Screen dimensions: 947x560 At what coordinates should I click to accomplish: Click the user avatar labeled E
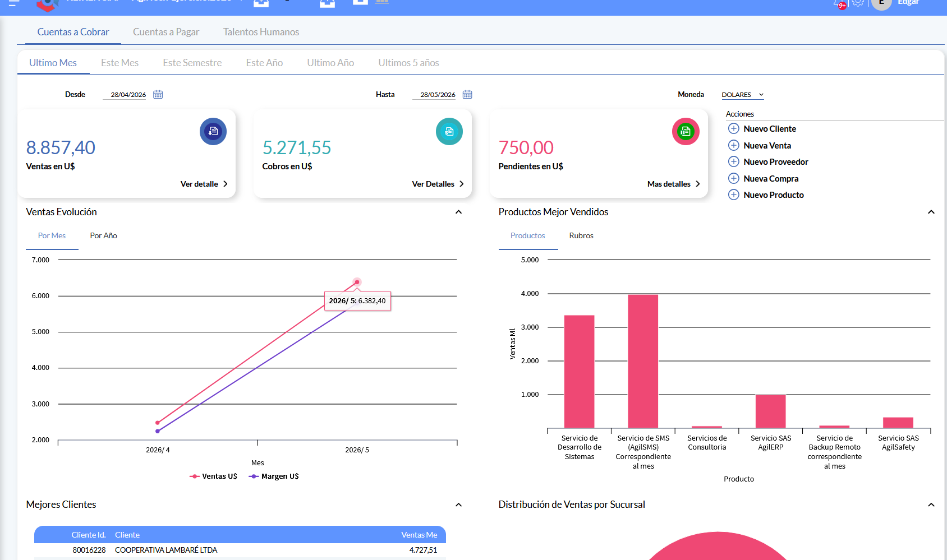click(881, 3)
